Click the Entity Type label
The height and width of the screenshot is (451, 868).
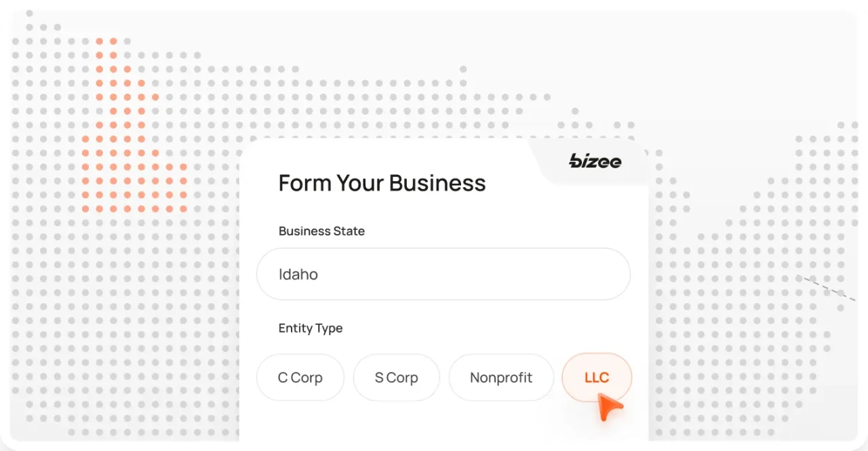[310, 328]
